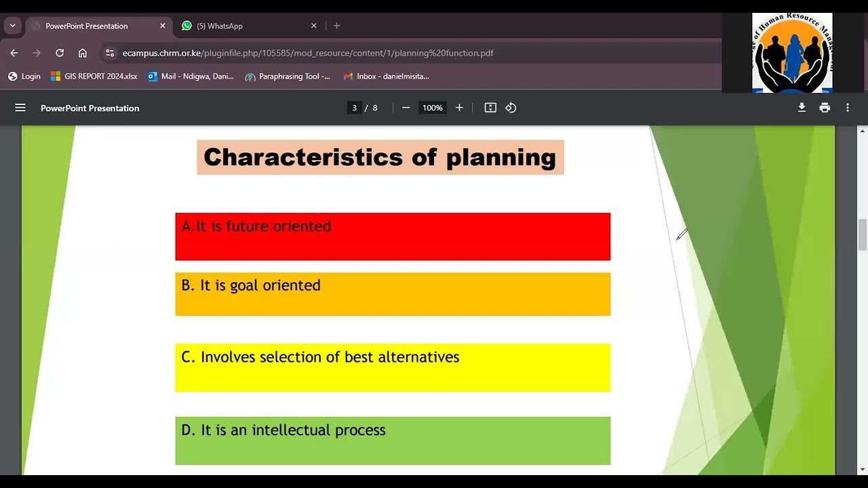868x488 pixels.
Task: Open the browser home page
Action: pos(83,53)
